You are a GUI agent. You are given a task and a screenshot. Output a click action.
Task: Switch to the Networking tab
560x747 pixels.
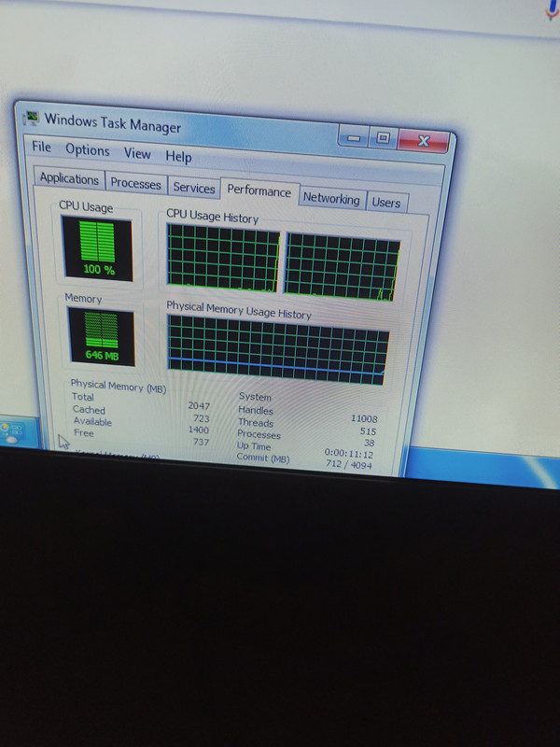click(x=331, y=198)
